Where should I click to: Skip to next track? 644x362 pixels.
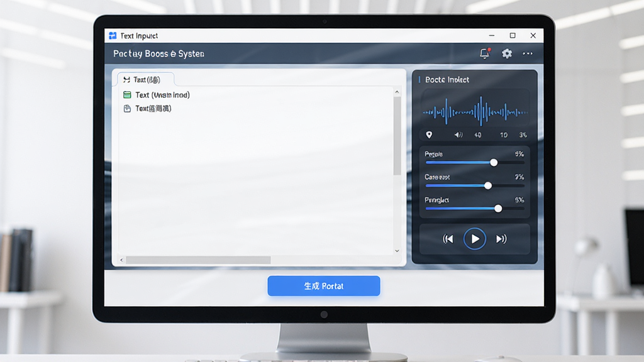[x=501, y=239]
